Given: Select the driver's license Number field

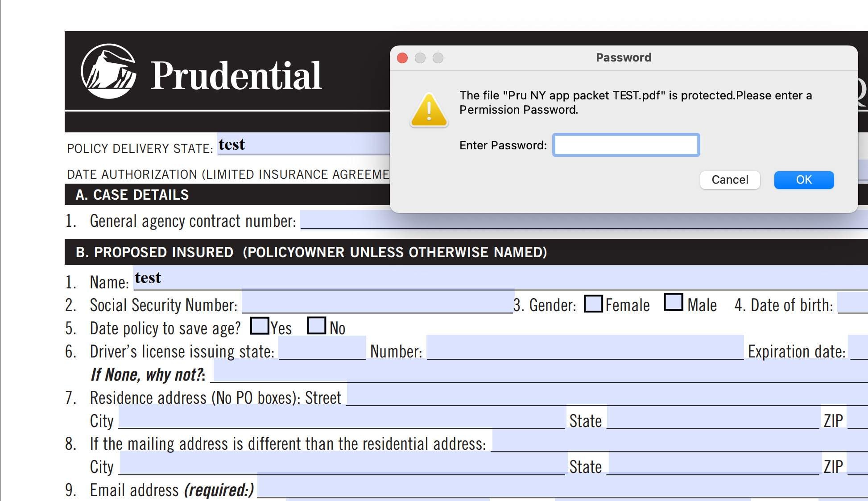Looking at the screenshot, I should click(x=585, y=347).
